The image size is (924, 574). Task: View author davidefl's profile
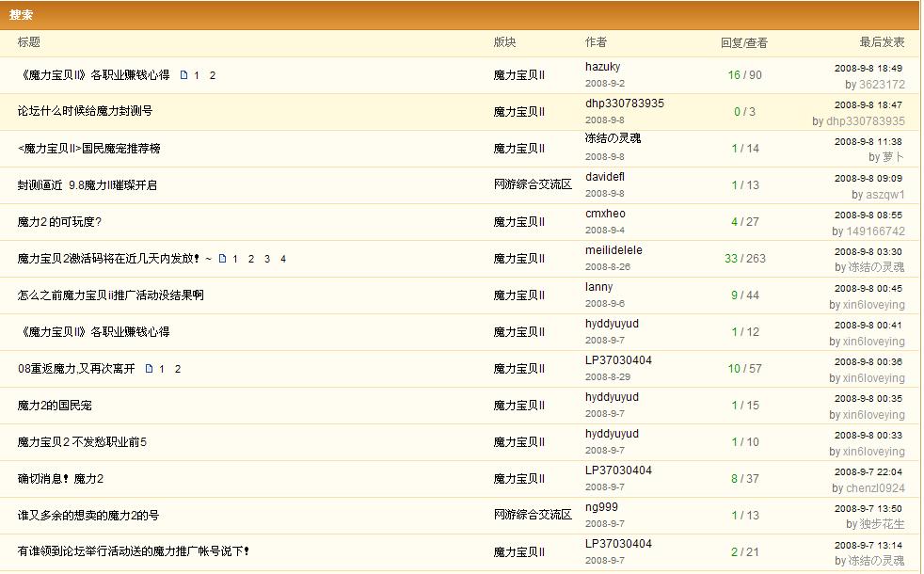coord(605,177)
